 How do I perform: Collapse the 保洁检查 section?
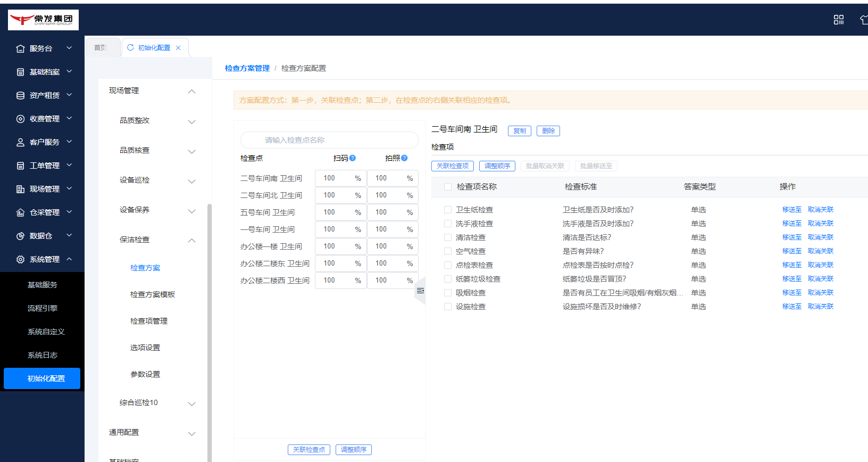click(x=191, y=240)
